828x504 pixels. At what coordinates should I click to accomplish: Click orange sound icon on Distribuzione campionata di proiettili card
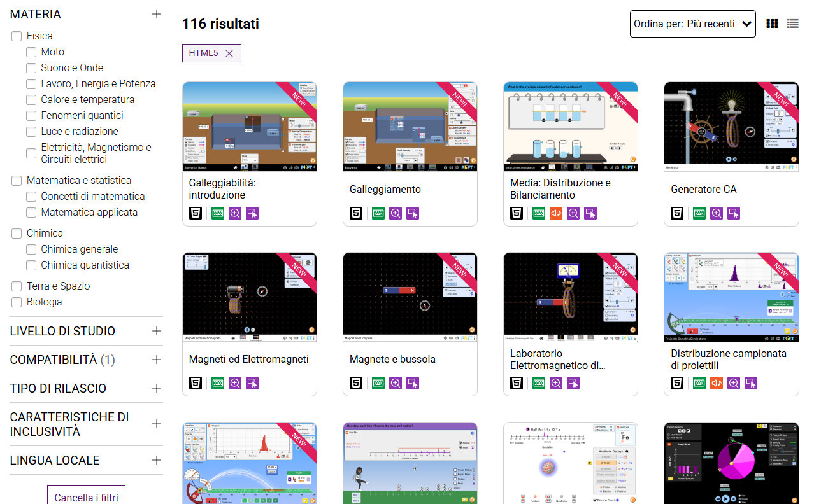[717, 383]
